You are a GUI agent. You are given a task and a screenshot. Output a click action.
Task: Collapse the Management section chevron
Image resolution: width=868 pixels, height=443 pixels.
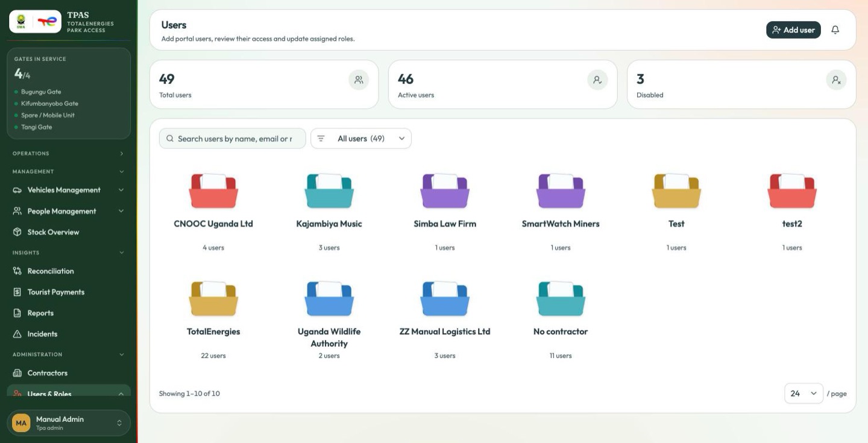point(121,172)
